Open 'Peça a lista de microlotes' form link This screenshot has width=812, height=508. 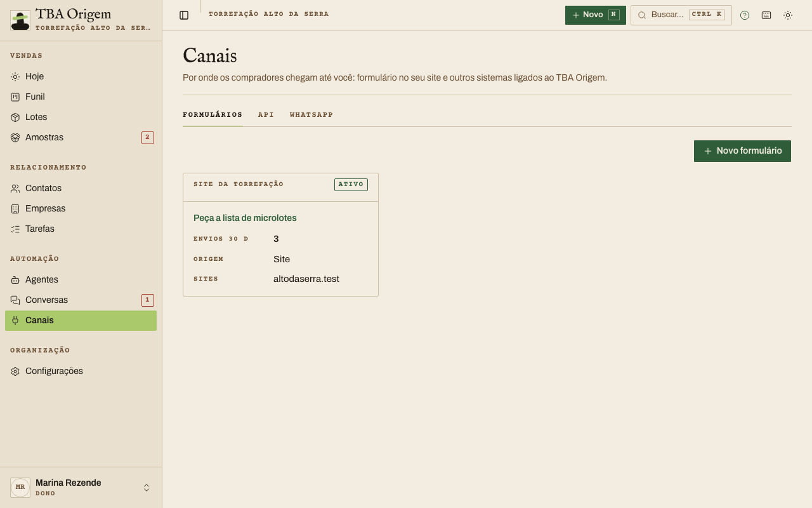[x=245, y=218]
